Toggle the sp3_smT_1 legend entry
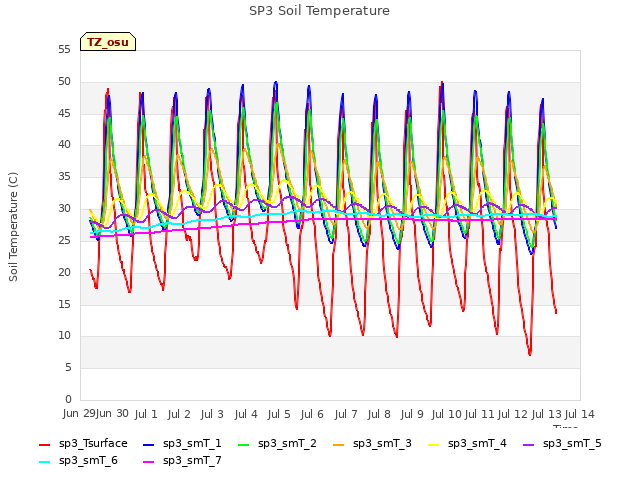640x480 pixels. 182,443
